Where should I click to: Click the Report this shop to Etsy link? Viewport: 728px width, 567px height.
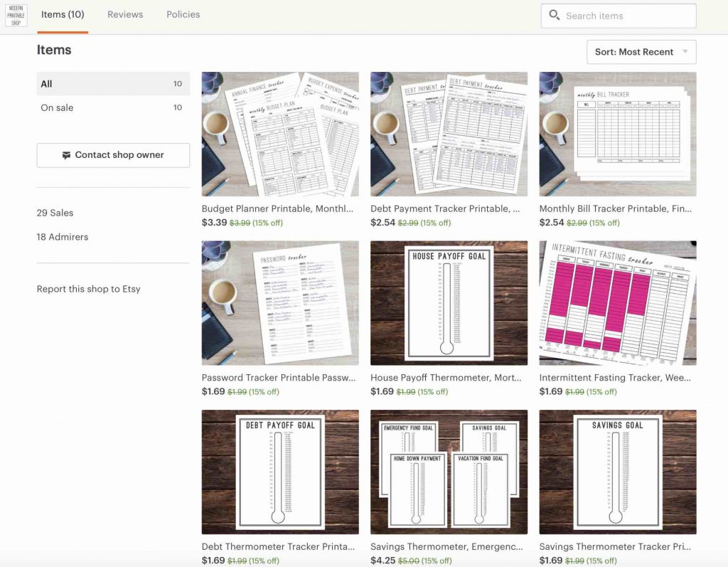pyautogui.click(x=88, y=289)
